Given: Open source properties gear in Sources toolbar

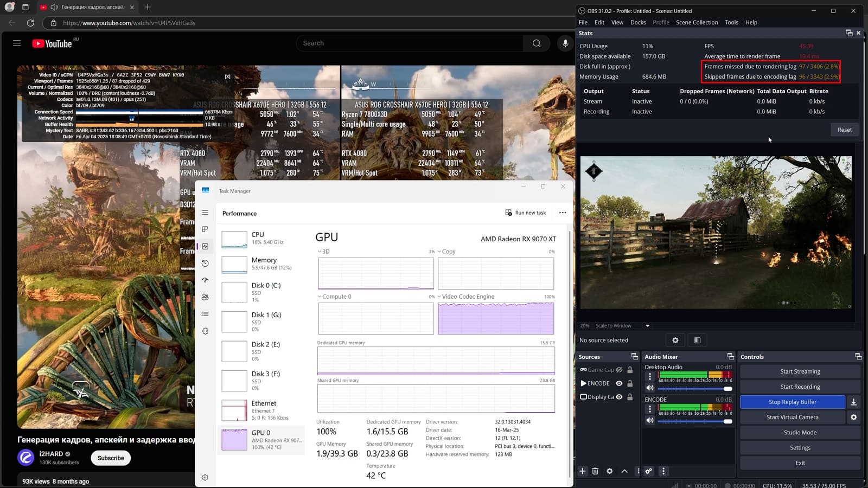Looking at the screenshot, I should pyautogui.click(x=609, y=471).
